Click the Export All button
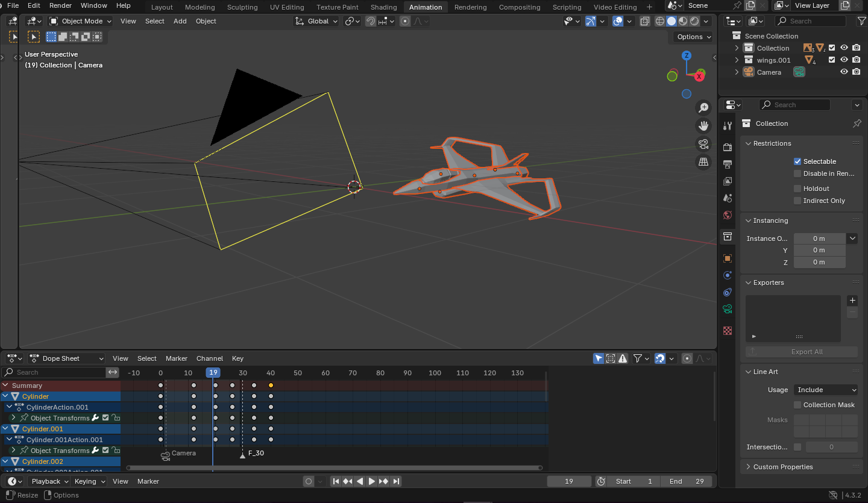 801,352
